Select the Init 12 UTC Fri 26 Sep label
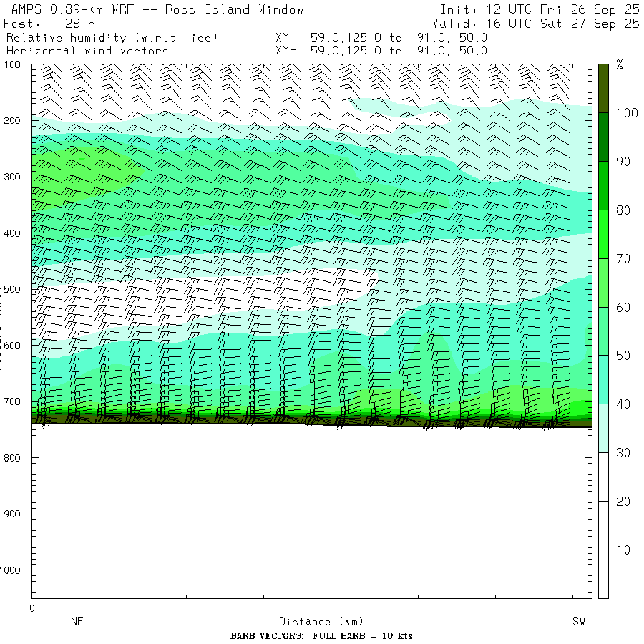 [x=540, y=10]
